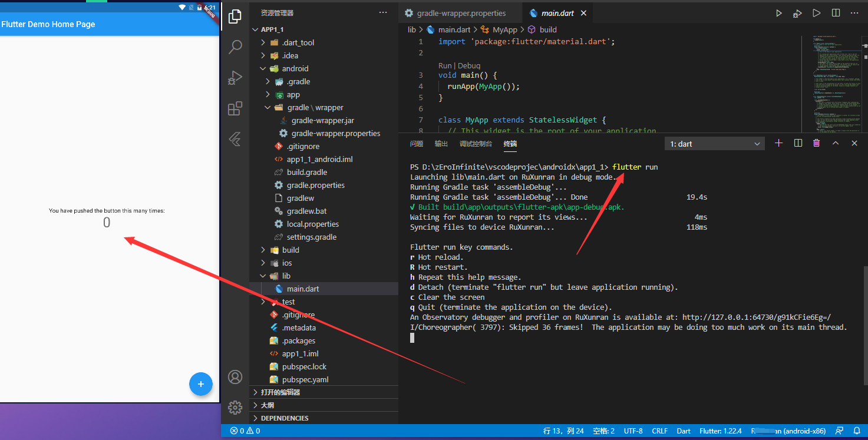Click build in the breadcrumb

[548, 29]
